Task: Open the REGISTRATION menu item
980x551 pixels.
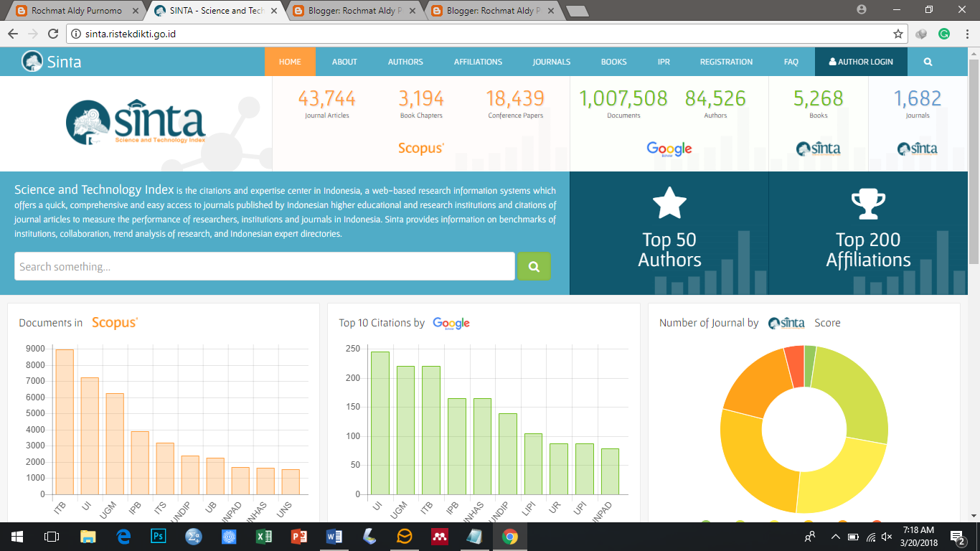Action: [727, 62]
